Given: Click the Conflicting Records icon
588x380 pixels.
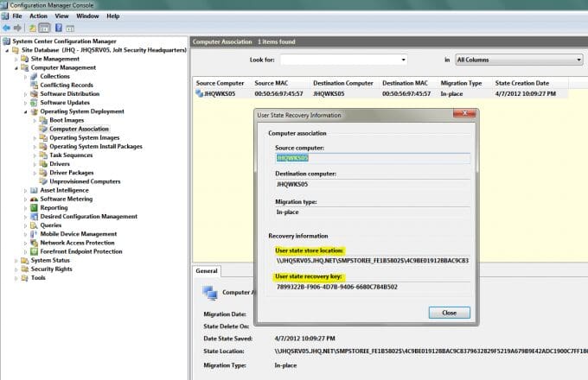Looking at the screenshot, I should [34, 85].
